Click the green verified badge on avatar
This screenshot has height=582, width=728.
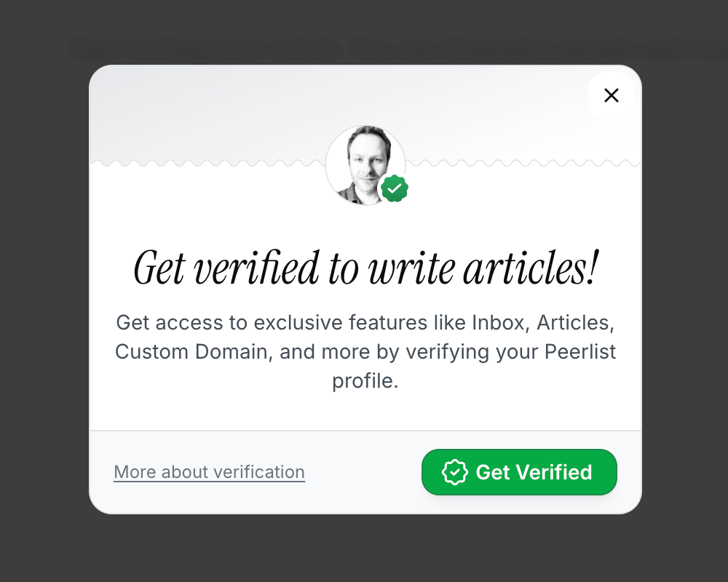tap(394, 189)
